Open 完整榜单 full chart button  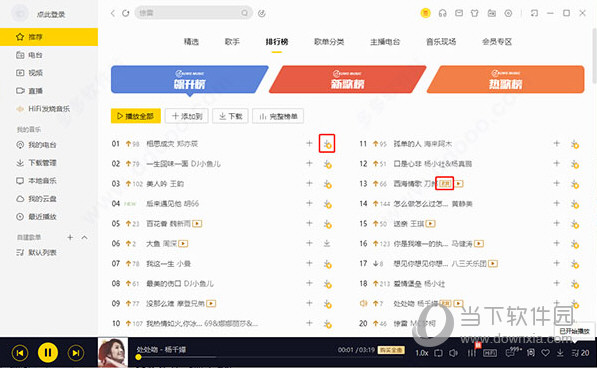[278, 116]
